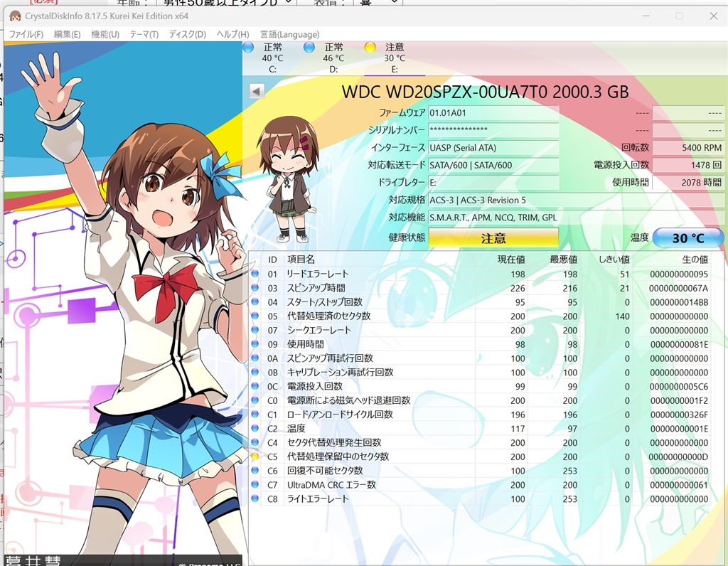Click the status orb for C0 row
This screenshot has height=566, width=728.
255,400
